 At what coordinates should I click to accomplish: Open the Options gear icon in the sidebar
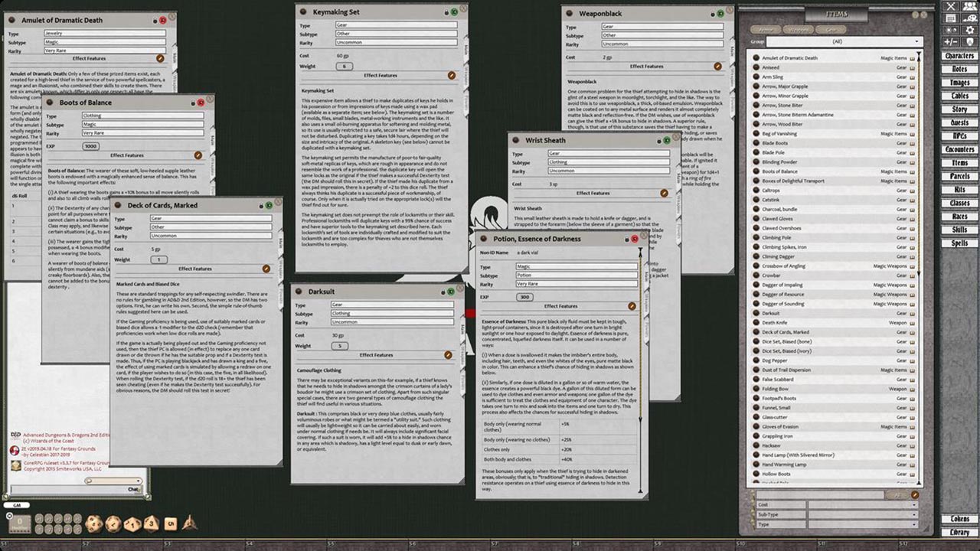[970, 30]
